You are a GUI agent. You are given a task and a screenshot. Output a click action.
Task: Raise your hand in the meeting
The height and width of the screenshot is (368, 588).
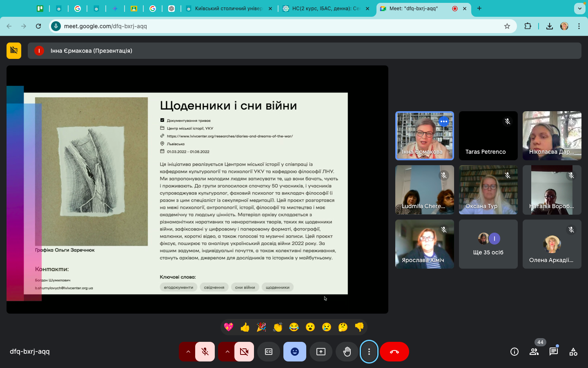pos(347,352)
